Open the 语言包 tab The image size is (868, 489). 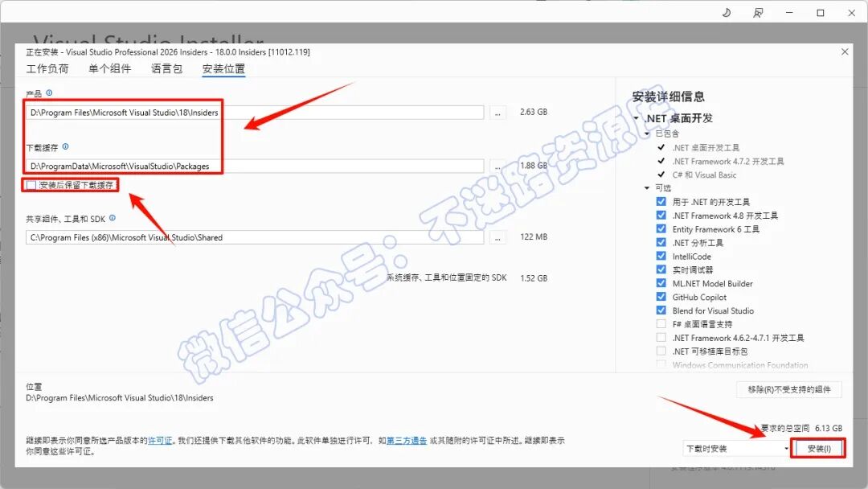point(166,68)
